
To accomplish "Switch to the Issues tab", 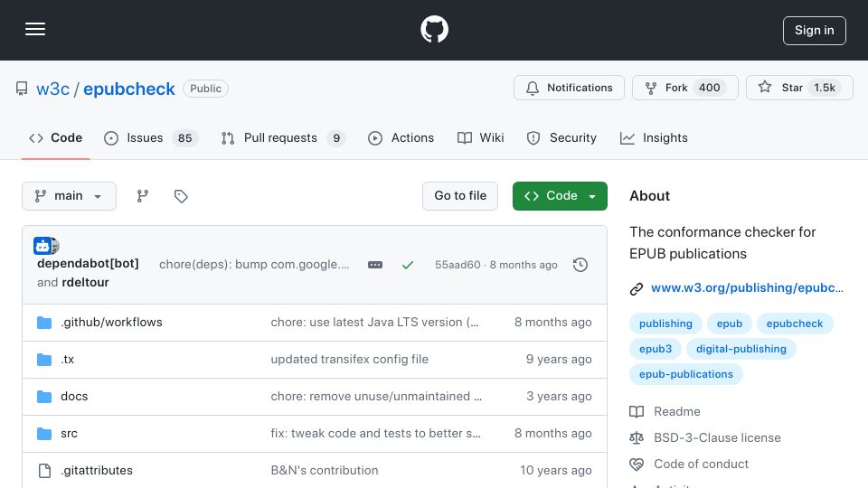I will 151,137.
